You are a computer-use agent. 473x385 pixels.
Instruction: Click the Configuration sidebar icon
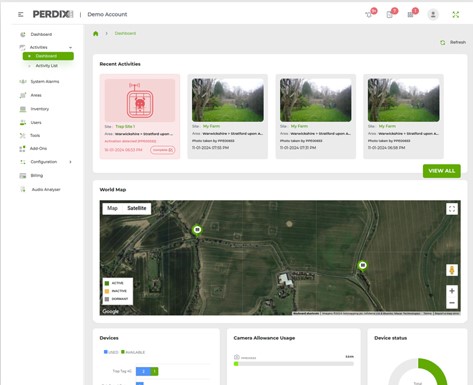click(23, 162)
